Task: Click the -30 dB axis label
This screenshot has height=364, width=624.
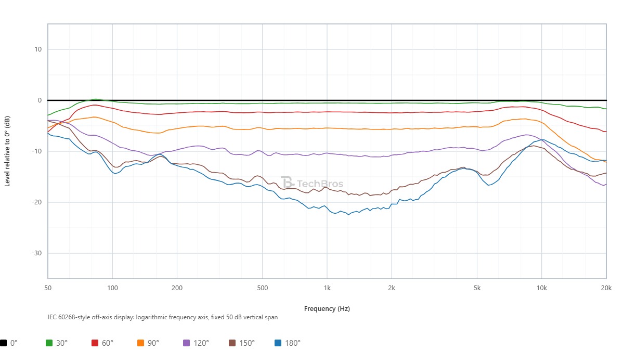Action: [36, 253]
